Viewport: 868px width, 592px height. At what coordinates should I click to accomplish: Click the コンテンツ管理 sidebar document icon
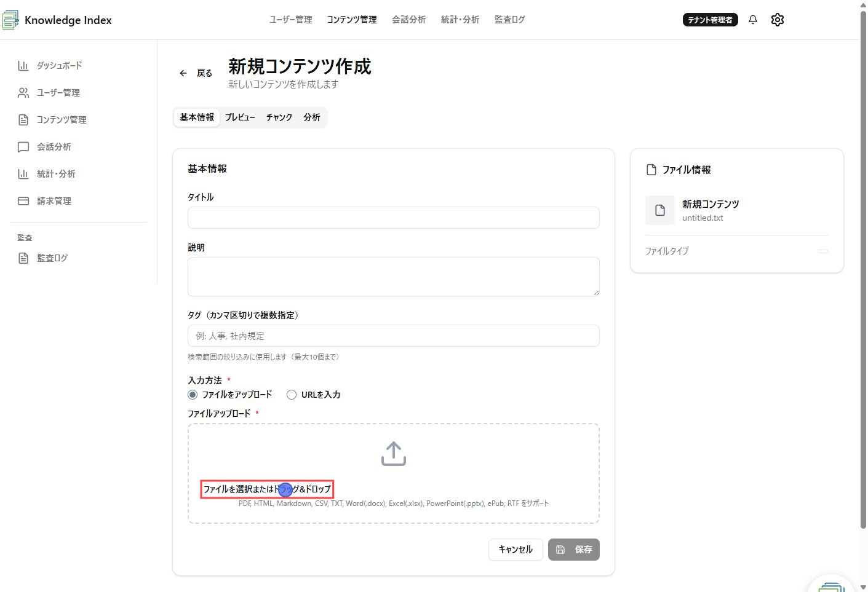coord(23,120)
